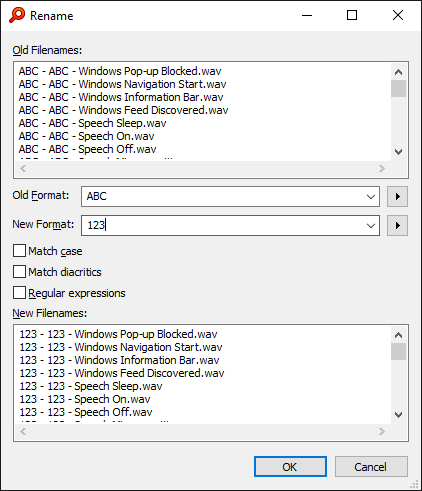Click the Old Filenames vertical scrollbar thumb

[x=398, y=88]
